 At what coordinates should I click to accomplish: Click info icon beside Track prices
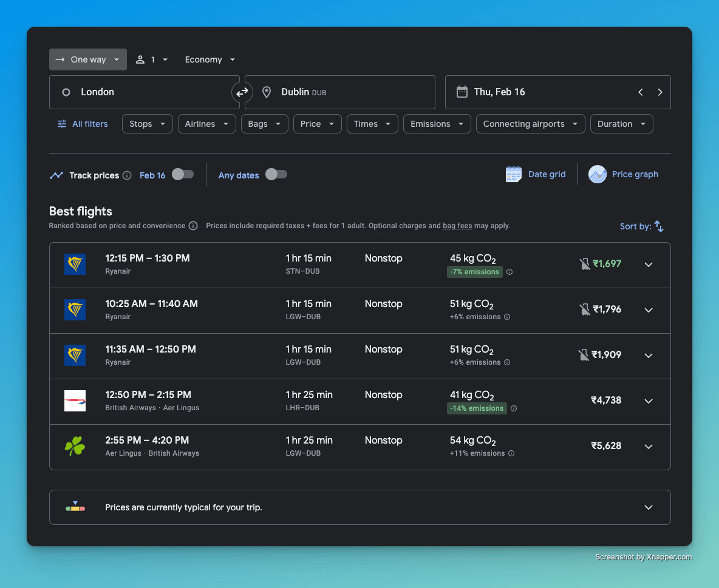(127, 175)
